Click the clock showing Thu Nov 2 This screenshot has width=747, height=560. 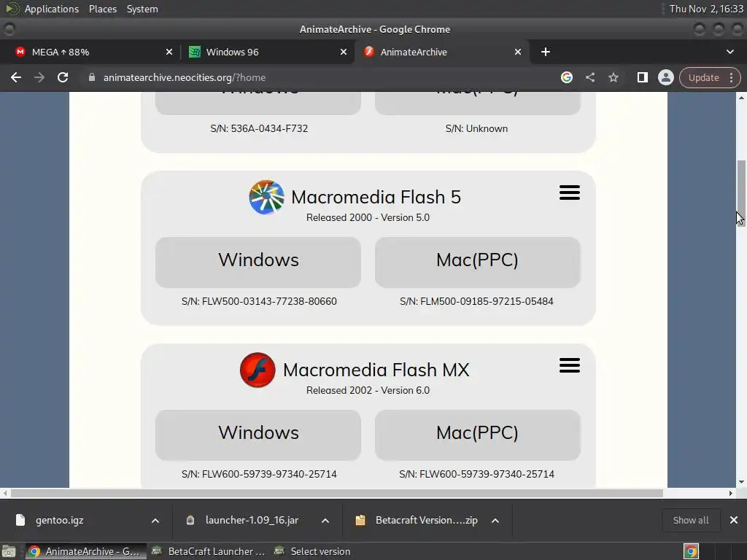coord(705,9)
